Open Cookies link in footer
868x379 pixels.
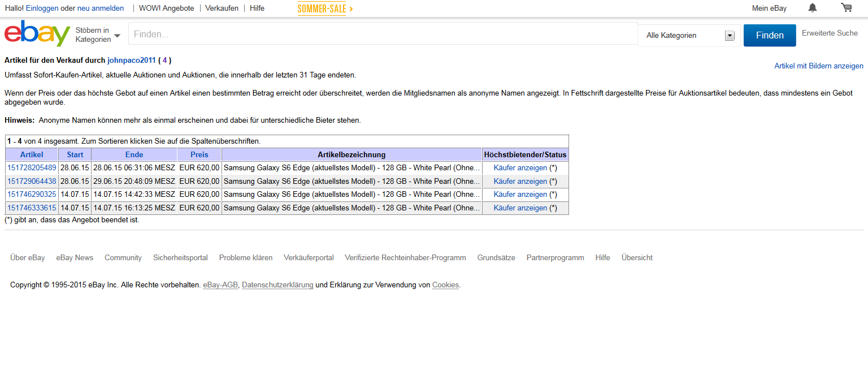click(445, 285)
